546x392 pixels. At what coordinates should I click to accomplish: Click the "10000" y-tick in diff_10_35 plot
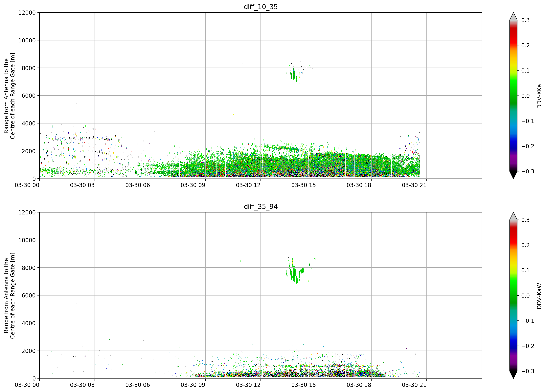click(27, 40)
